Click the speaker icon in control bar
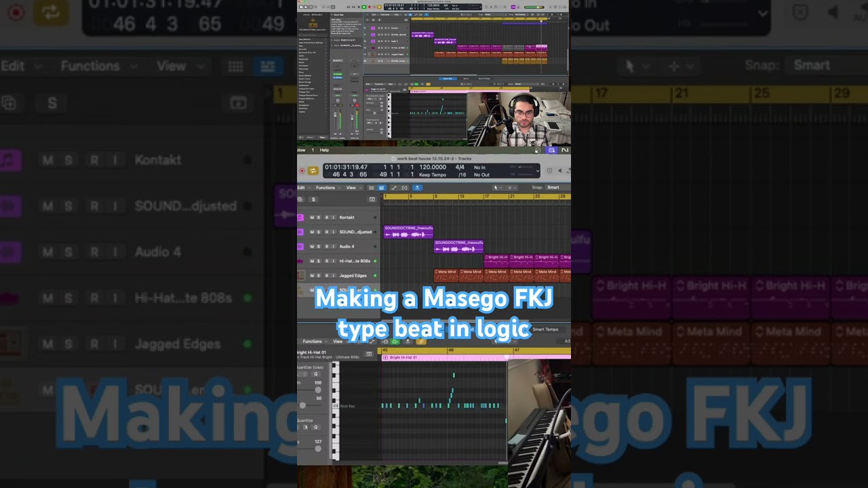Viewport: 868px width, 488px height. (559, 171)
